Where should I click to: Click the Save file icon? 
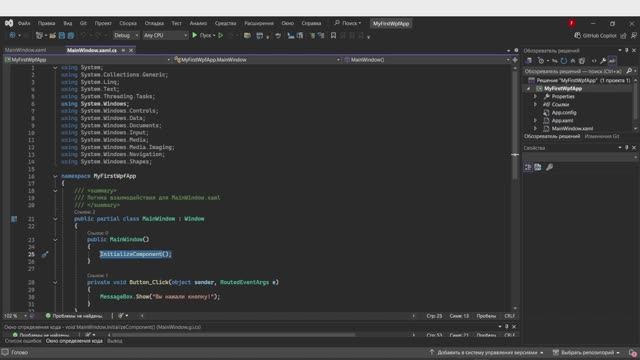(x=62, y=36)
